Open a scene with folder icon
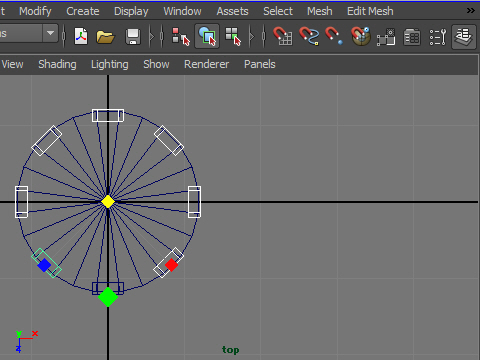480x360 pixels. pos(105,37)
